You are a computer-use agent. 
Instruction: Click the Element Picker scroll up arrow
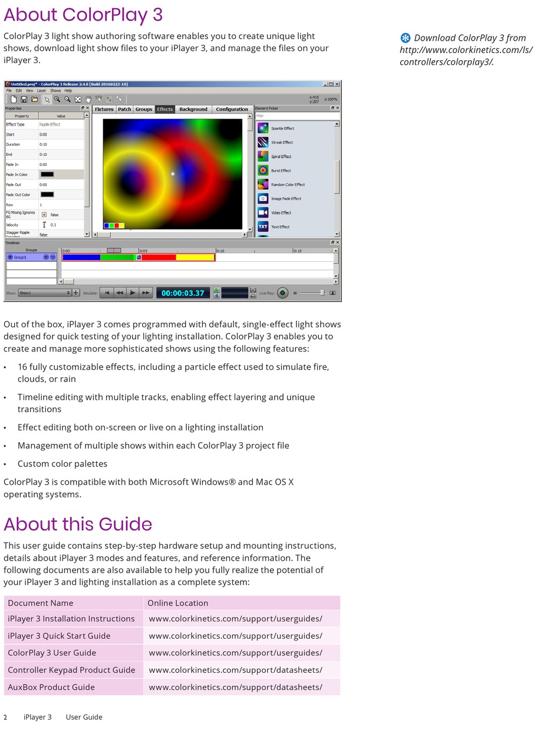[337, 124]
